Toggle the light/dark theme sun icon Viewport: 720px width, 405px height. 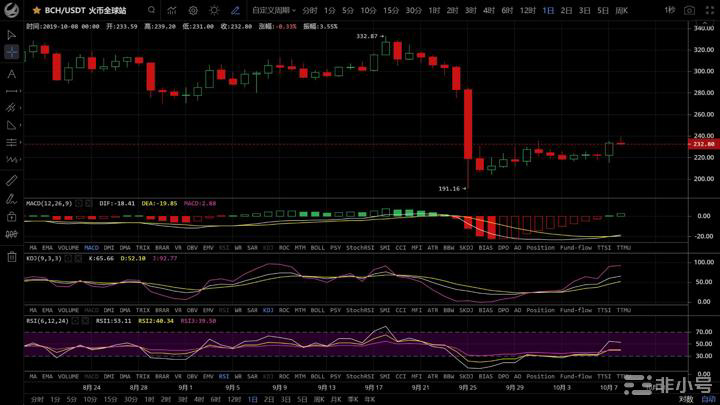tap(214, 10)
